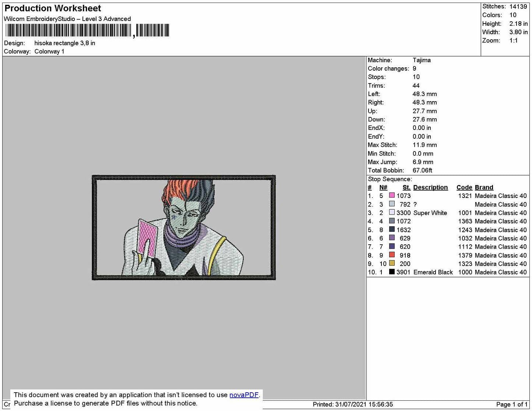Click the Down value 27.6 mm
Viewport: 532px width, 411px height.
click(424, 119)
